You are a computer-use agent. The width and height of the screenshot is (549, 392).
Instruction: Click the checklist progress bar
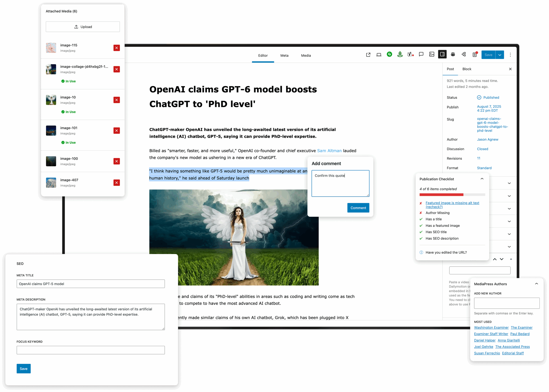[x=452, y=195]
